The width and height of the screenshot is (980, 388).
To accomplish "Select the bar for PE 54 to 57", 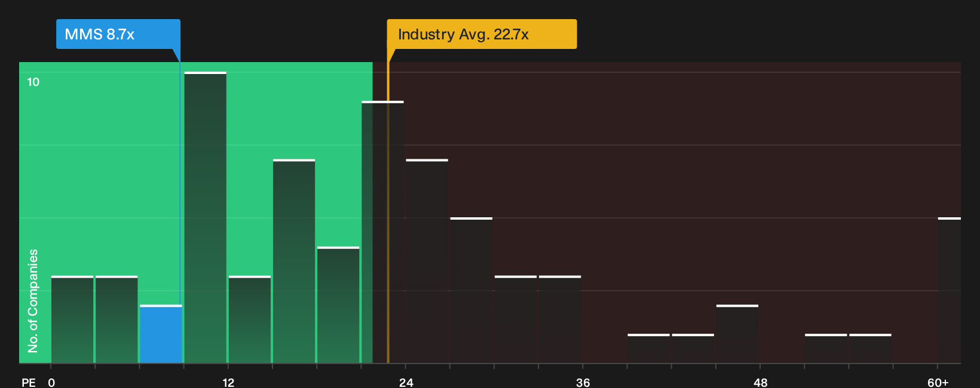I will (x=870, y=349).
